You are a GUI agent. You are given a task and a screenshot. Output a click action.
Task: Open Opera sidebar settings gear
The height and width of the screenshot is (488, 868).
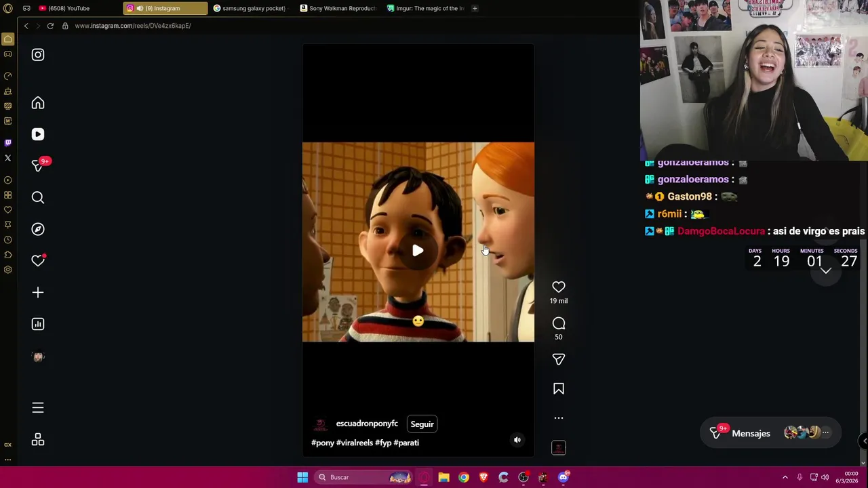tap(8, 270)
